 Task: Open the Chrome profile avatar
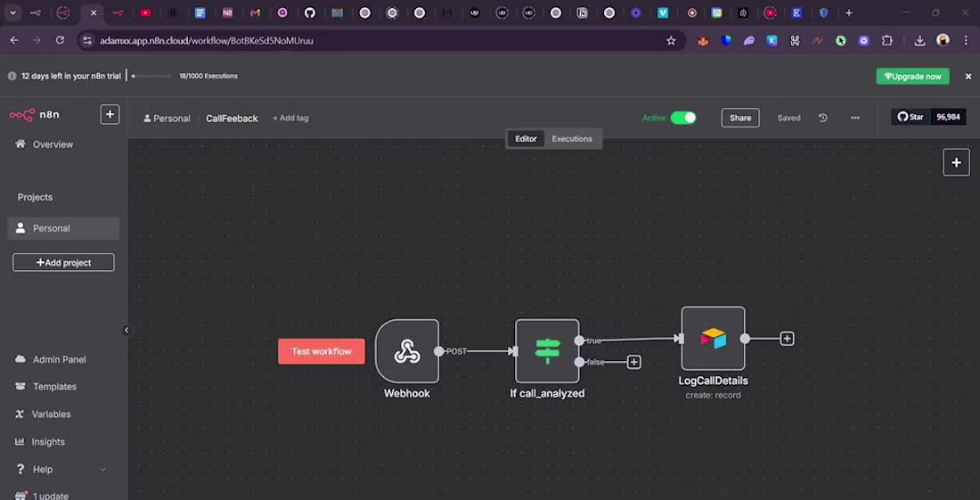[x=943, y=40]
